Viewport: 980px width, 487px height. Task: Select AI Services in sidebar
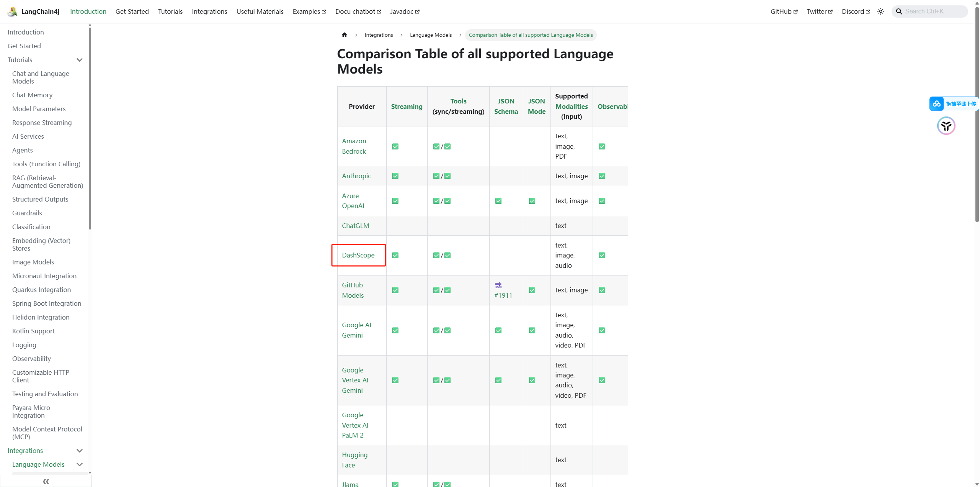(28, 136)
